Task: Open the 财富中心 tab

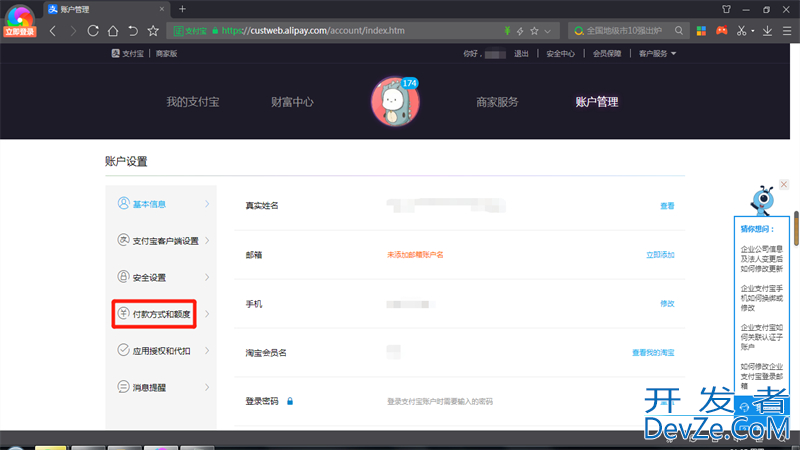Action: click(x=292, y=102)
